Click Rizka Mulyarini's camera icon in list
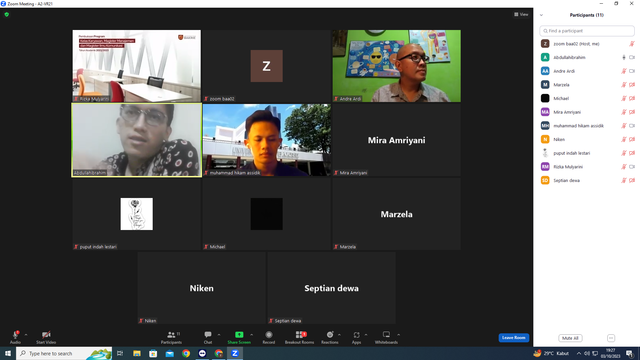The width and height of the screenshot is (640, 360). pos(632,167)
